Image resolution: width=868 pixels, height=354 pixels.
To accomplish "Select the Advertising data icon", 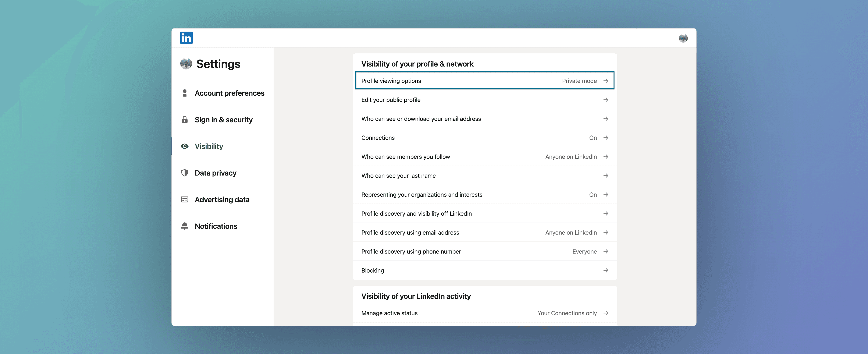I will click(x=185, y=199).
